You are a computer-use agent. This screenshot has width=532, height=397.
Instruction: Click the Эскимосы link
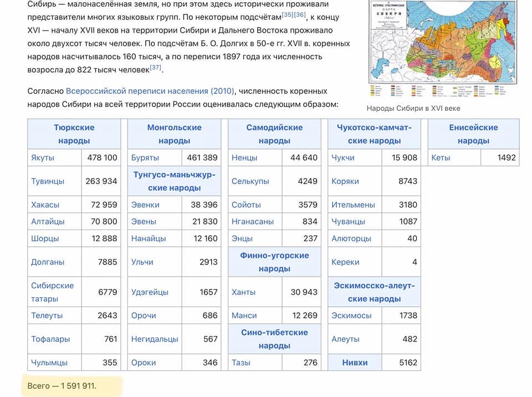pos(351,315)
